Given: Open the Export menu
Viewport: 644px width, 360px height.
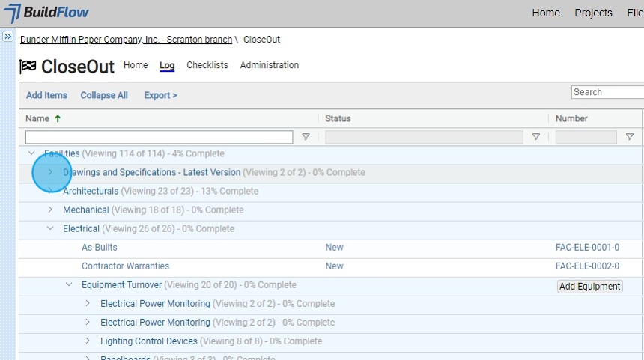Looking at the screenshot, I should (x=160, y=95).
